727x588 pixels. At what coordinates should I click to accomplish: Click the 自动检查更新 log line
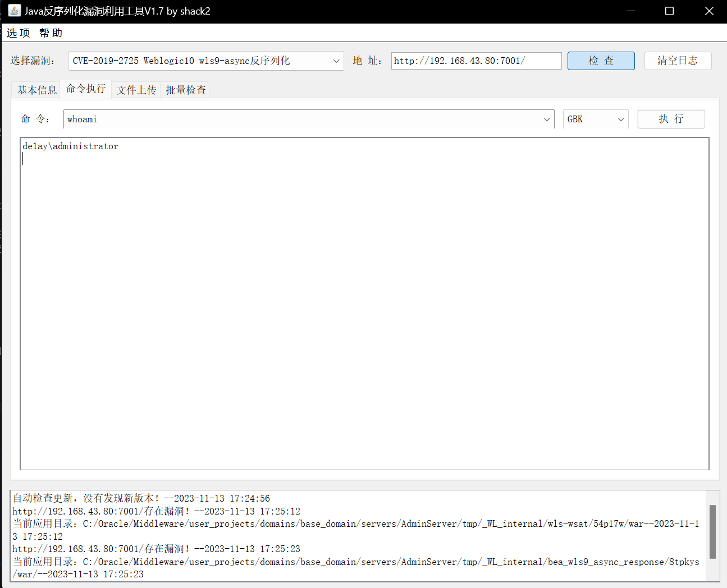(141, 498)
